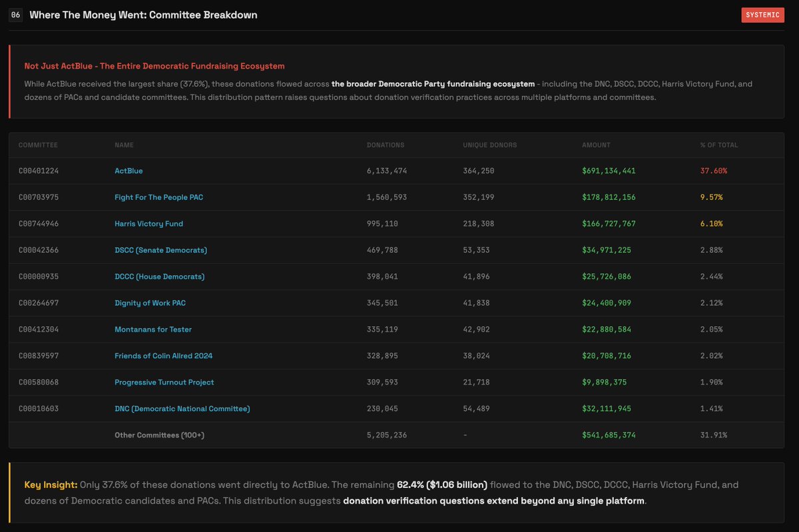Select committee ID C00042366
The height and width of the screenshot is (532, 799).
[x=39, y=250]
